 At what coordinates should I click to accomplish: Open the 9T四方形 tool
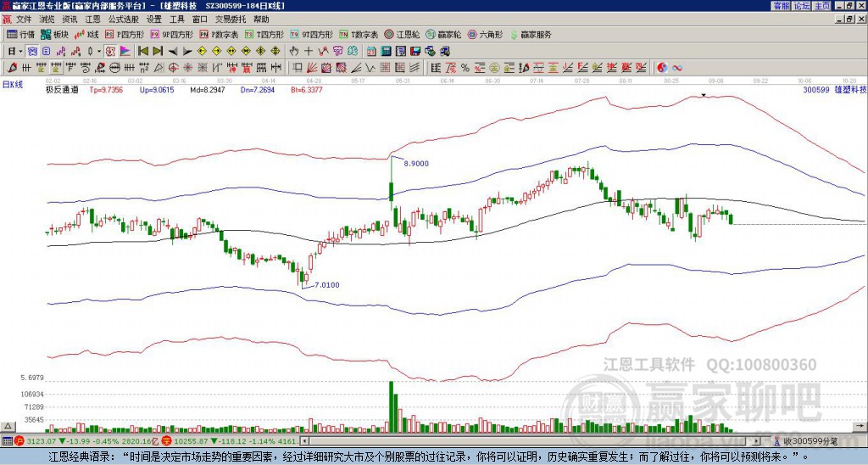pyautogui.click(x=312, y=34)
